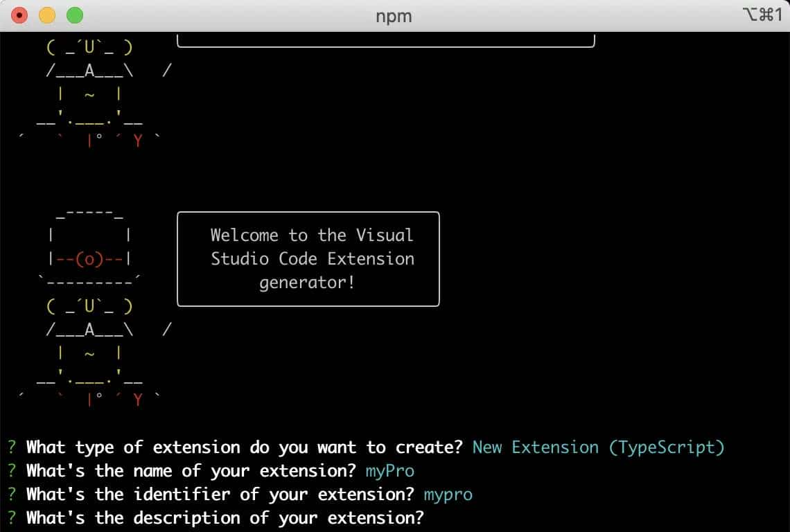Click the "What type of extension" prompt text
Screen dimensions: 790x532
coord(244,447)
